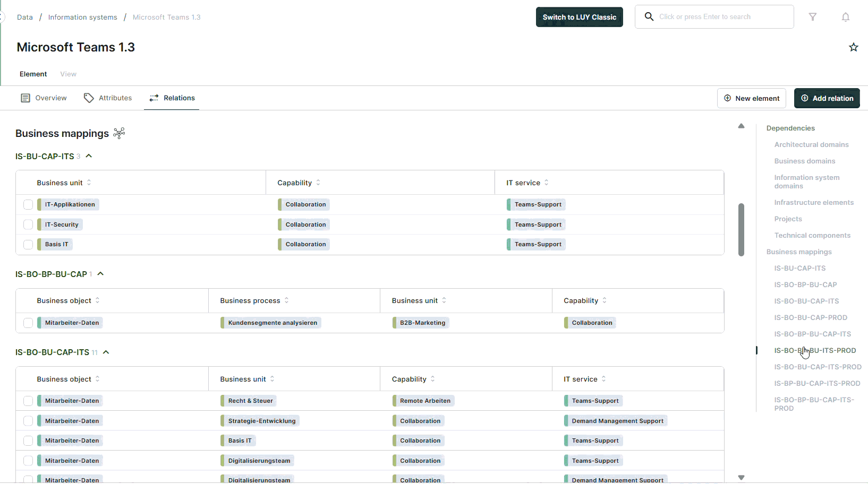Sort by Business unit in IS-BO-BU-CAP-ITS table

pos(272,379)
